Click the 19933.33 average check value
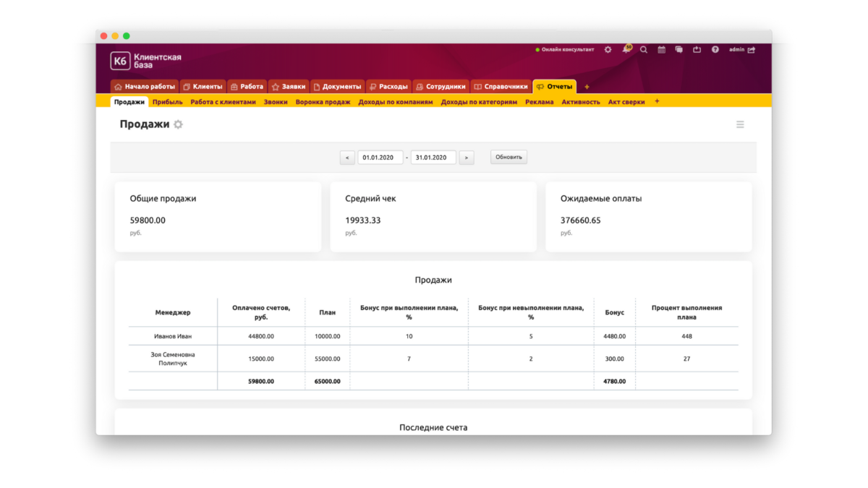 pyautogui.click(x=363, y=221)
